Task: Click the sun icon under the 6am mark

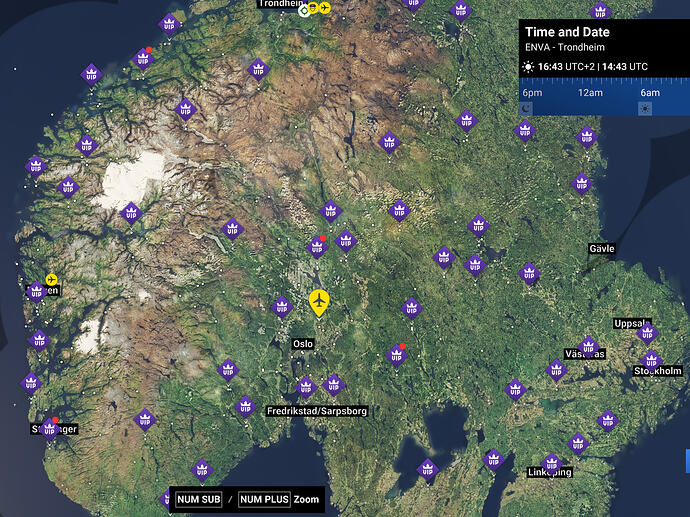Action: click(x=645, y=108)
